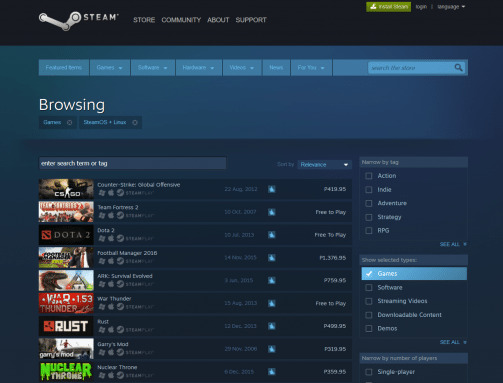Open the language dropdown

(x=451, y=7)
